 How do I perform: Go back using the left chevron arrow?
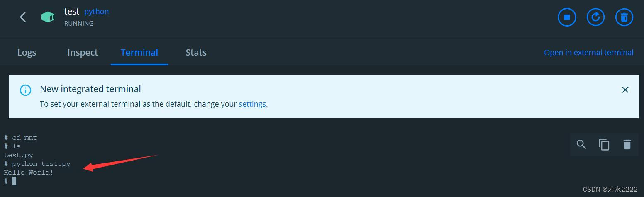[23, 17]
